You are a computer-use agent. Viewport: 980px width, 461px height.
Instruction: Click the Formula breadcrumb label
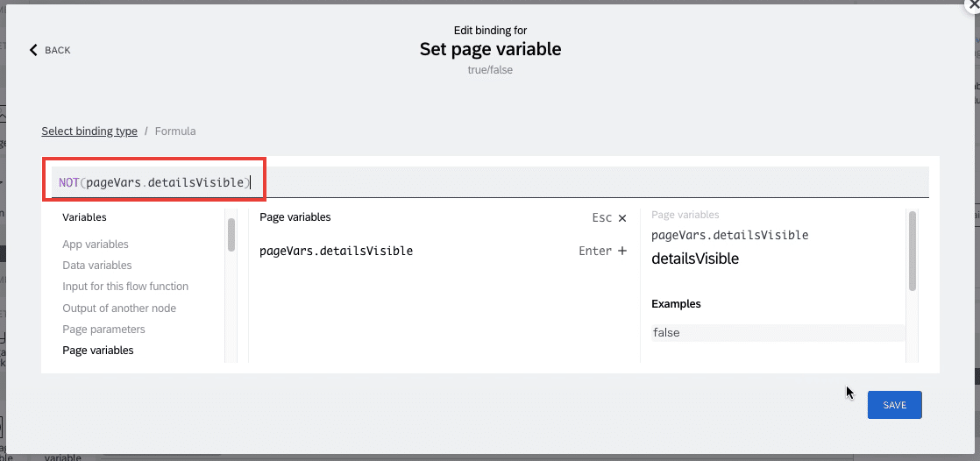tap(175, 131)
